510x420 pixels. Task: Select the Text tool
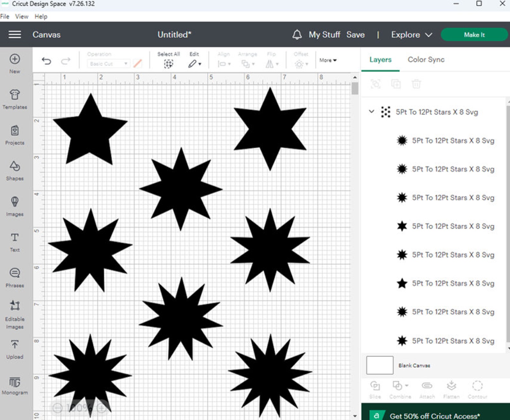point(15,242)
